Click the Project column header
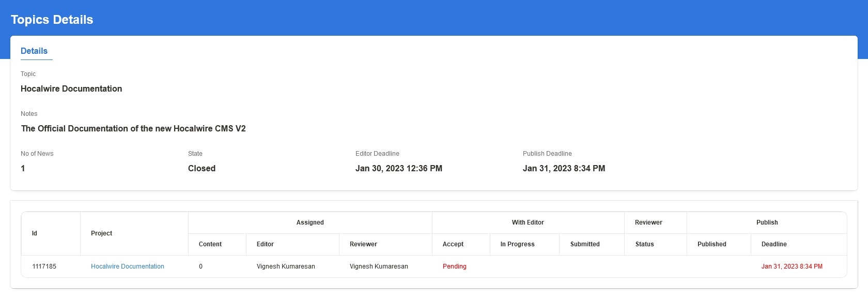The height and width of the screenshot is (297, 868). pyautogui.click(x=102, y=233)
